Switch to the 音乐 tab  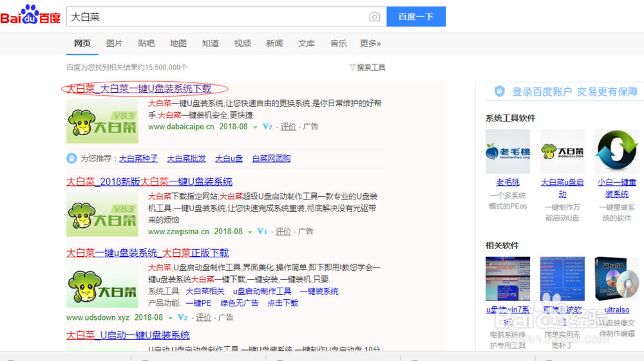pyautogui.click(x=339, y=44)
